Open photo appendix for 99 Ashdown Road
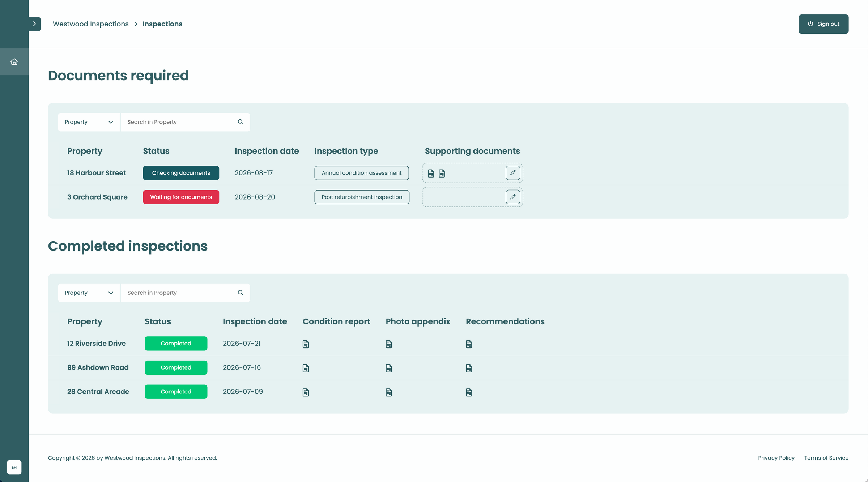This screenshot has height=482, width=868. [x=389, y=368]
